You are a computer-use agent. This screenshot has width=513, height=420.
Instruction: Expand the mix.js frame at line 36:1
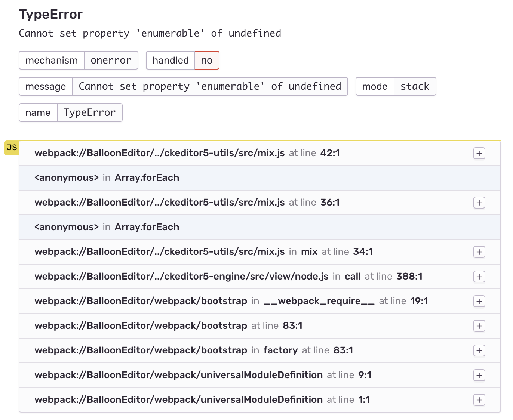pos(479,203)
